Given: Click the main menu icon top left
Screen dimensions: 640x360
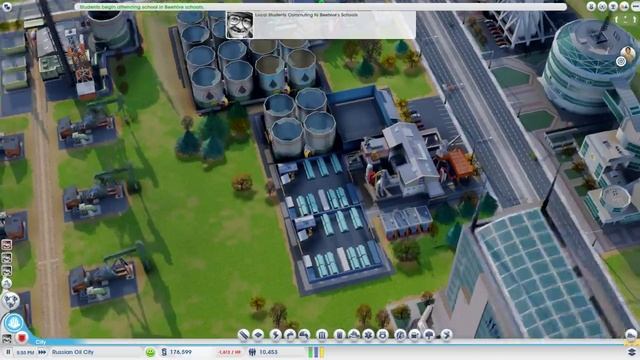Looking at the screenshot, I should pyautogui.click(x=7, y=6).
